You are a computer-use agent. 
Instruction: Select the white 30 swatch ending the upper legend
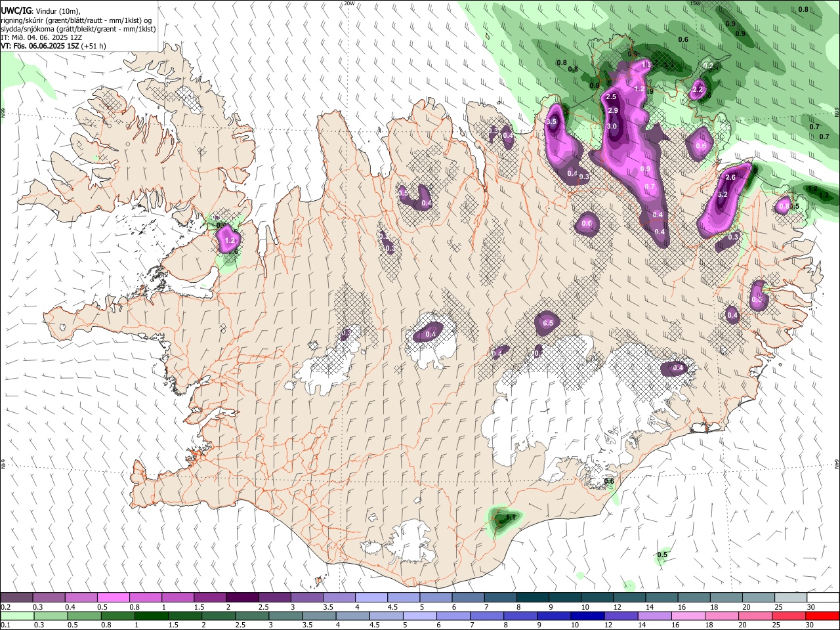point(822,597)
